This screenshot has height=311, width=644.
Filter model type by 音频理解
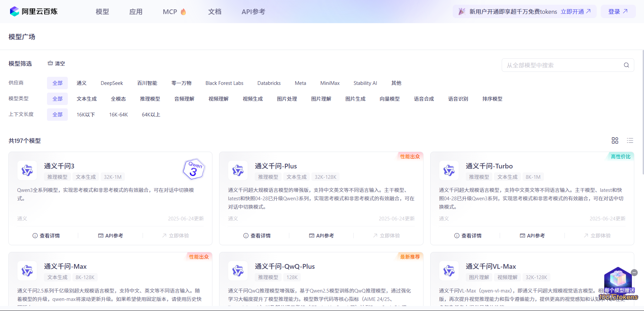pyautogui.click(x=184, y=99)
